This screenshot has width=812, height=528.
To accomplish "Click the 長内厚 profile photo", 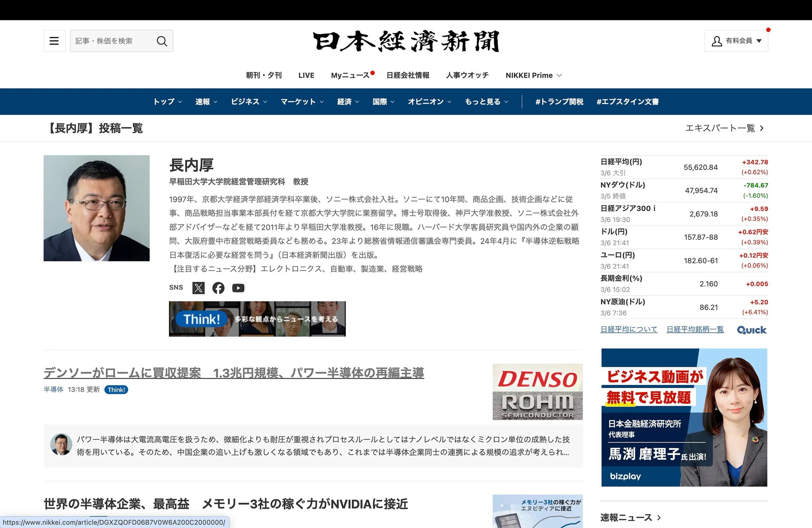I will click(x=97, y=209).
